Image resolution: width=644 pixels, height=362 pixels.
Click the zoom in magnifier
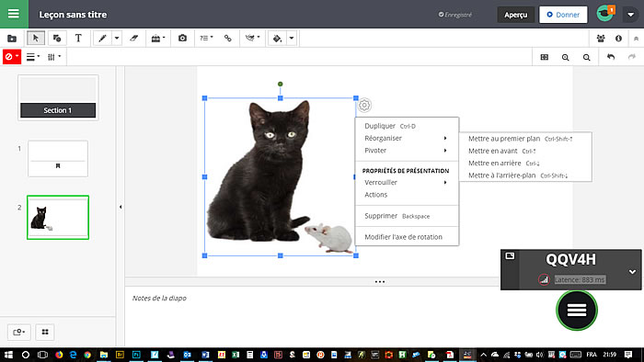[x=566, y=57]
